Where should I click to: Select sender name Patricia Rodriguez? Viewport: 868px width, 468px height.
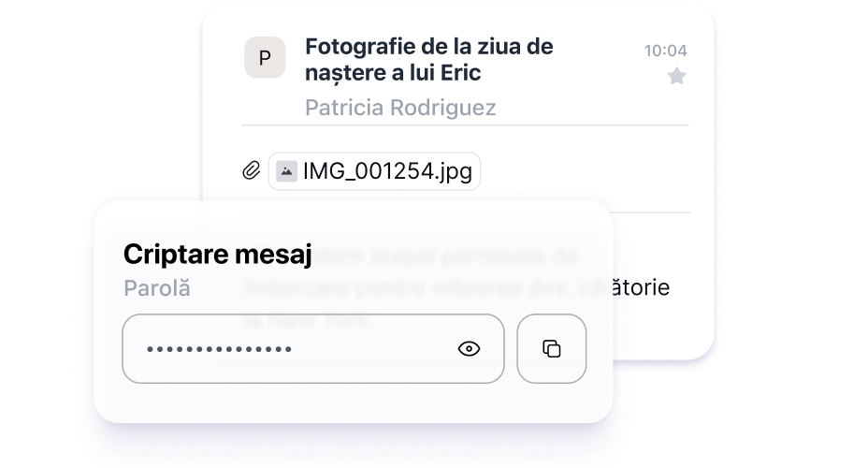400,108
